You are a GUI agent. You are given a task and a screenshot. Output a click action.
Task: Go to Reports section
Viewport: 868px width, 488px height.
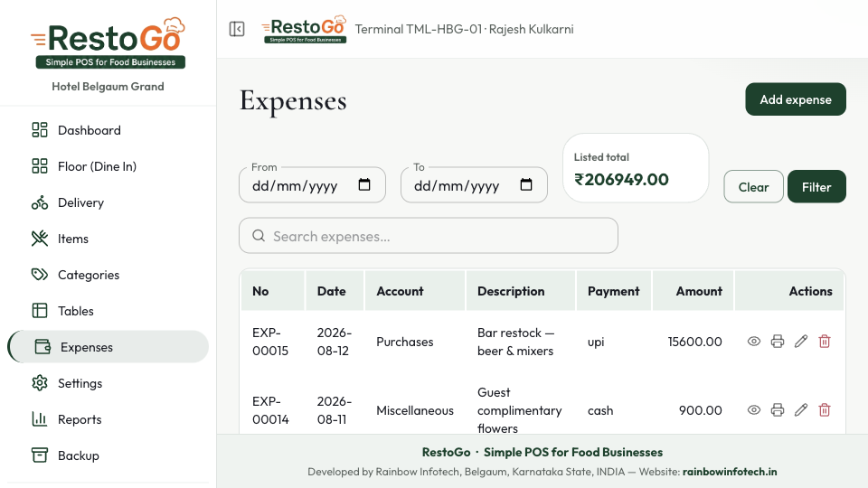click(108, 419)
